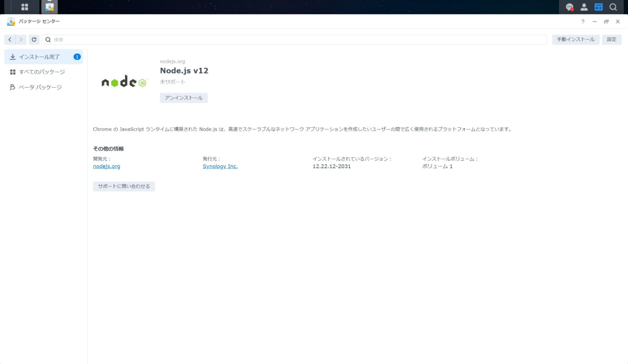628x364 pixels.
Task: Open the DSM global search
Action: pos(613,7)
